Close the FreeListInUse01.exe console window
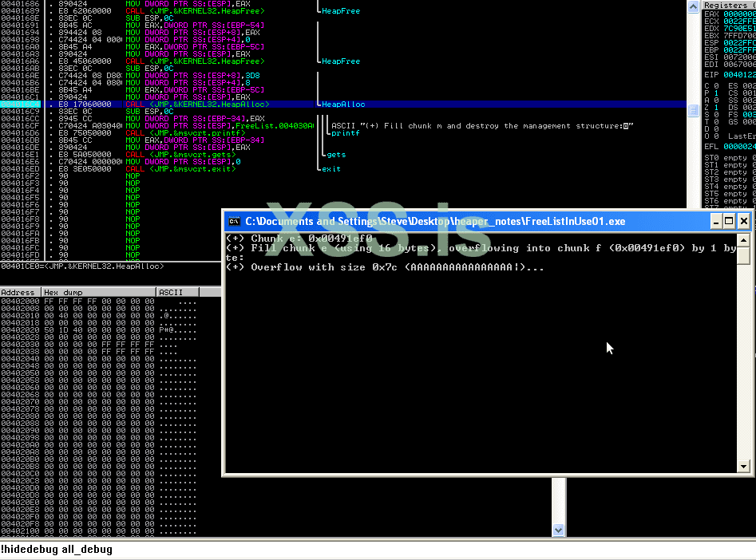756x560 pixels. pos(743,221)
